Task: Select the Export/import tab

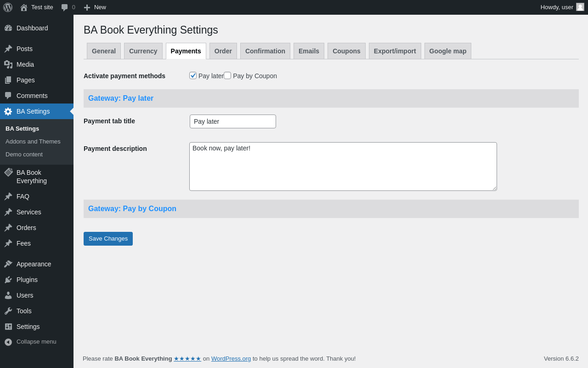Action: 395,51
